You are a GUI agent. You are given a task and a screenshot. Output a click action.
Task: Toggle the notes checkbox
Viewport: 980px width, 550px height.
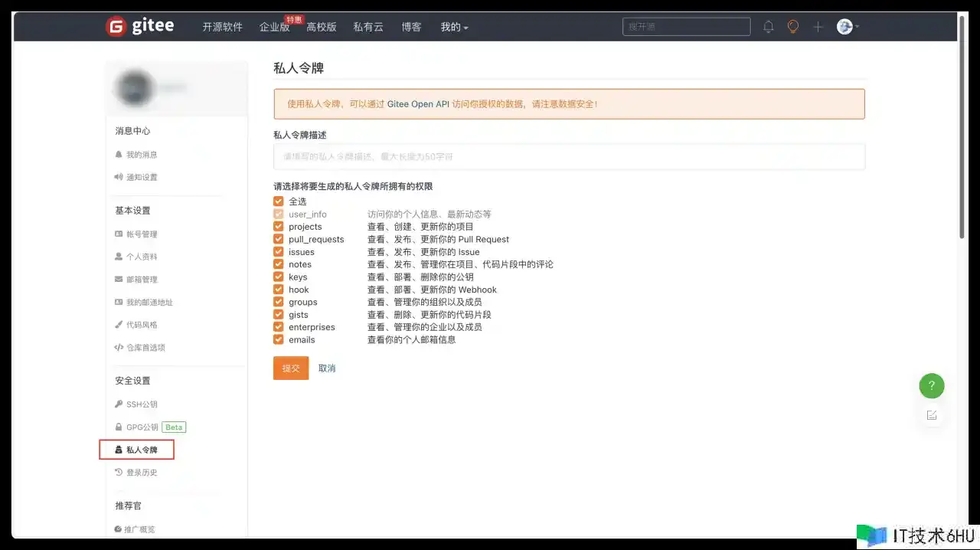[x=279, y=264]
